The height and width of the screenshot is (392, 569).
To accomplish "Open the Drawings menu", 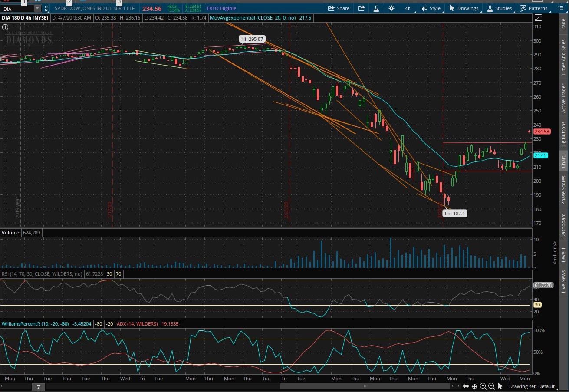I will click(464, 8).
